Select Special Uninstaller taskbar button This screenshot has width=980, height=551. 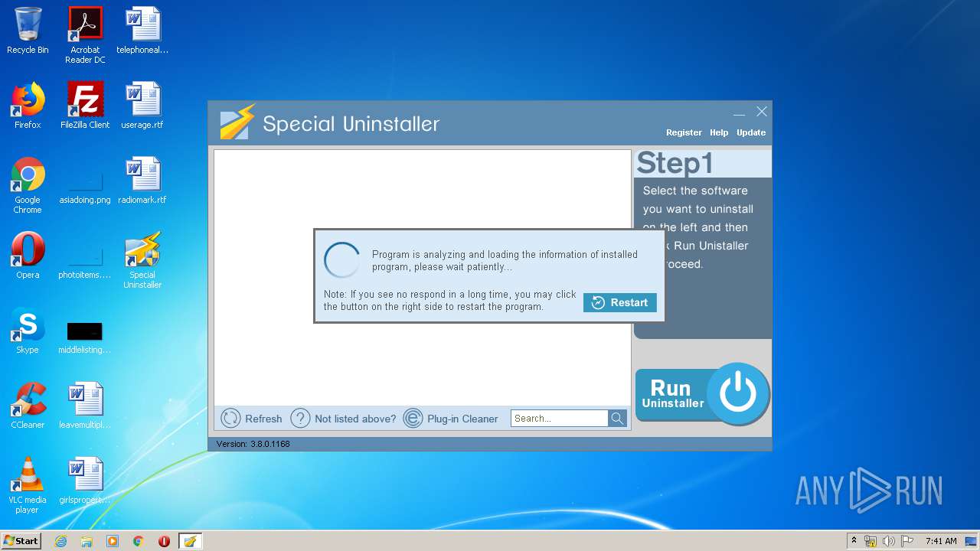190,541
